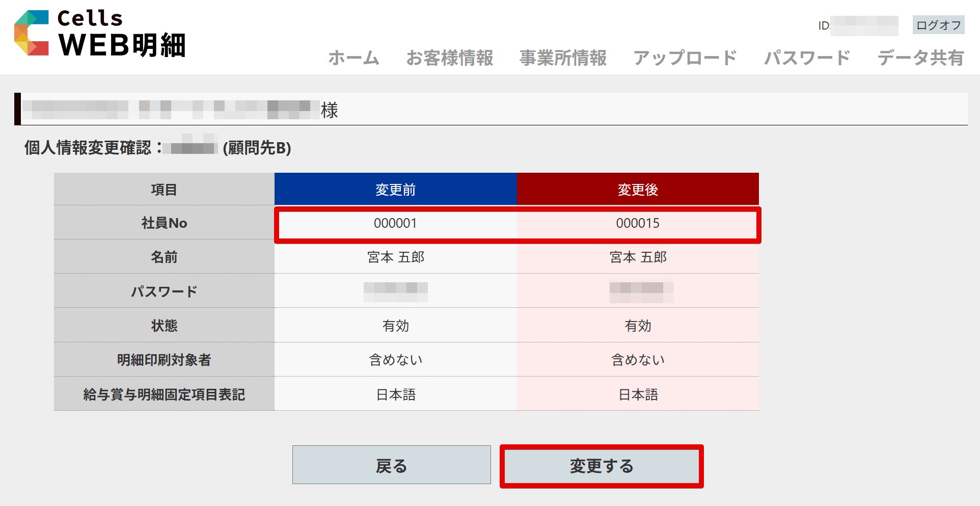Click the 明細印刷対象者 row label
The height and width of the screenshot is (506, 980).
click(x=164, y=360)
